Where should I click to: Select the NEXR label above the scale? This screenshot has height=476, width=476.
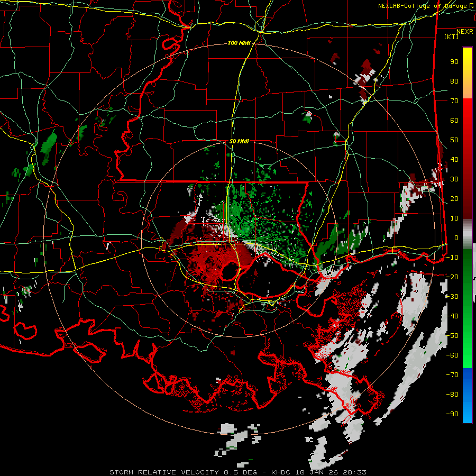465,32
